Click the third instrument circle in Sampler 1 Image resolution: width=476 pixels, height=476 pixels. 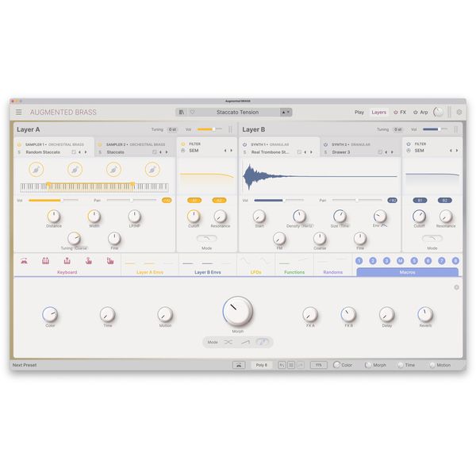click(113, 170)
